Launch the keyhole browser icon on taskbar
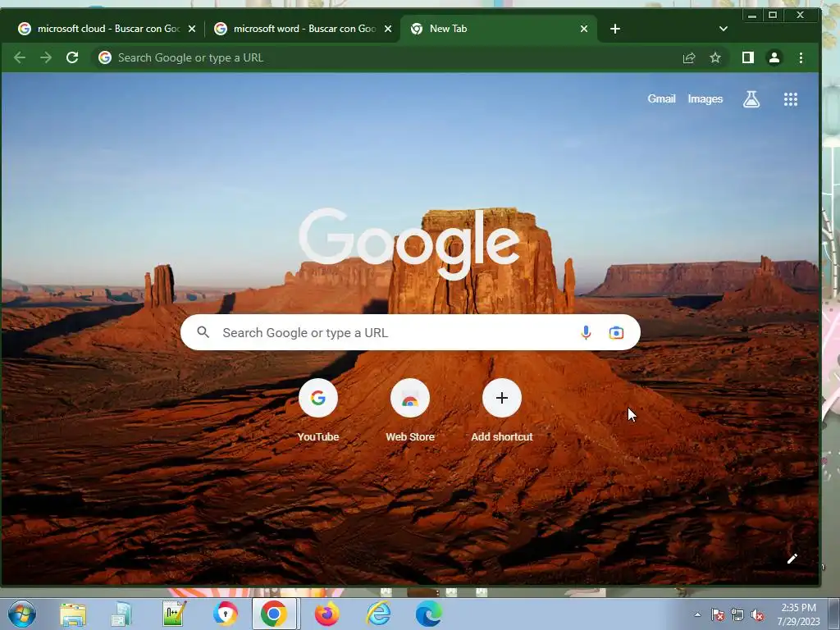The image size is (840, 630). tap(225, 614)
